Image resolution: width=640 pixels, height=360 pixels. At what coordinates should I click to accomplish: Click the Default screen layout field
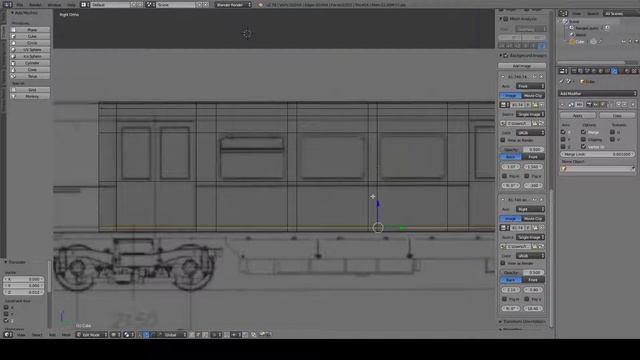click(109, 4)
